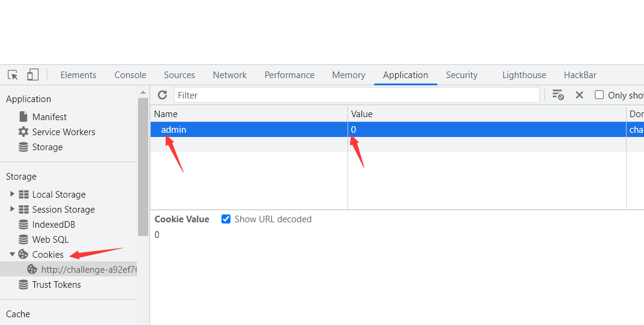Viewport: 644px width, 325px height.
Task: Click the sidebar vertical scrollbar
Action: point(143,168)
